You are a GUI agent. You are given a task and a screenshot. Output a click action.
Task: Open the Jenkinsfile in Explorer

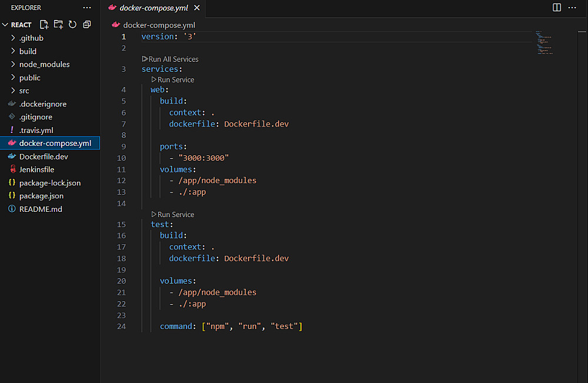tap(36, 169)
